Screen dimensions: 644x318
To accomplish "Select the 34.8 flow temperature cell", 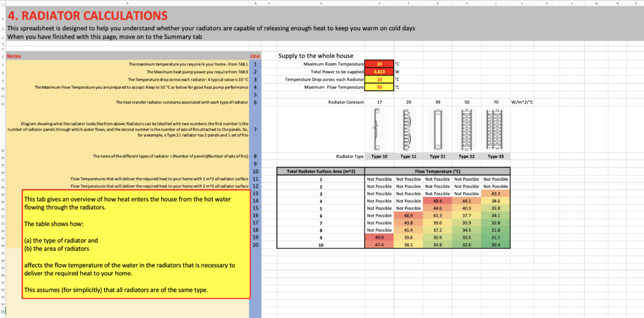I will 438,245.
